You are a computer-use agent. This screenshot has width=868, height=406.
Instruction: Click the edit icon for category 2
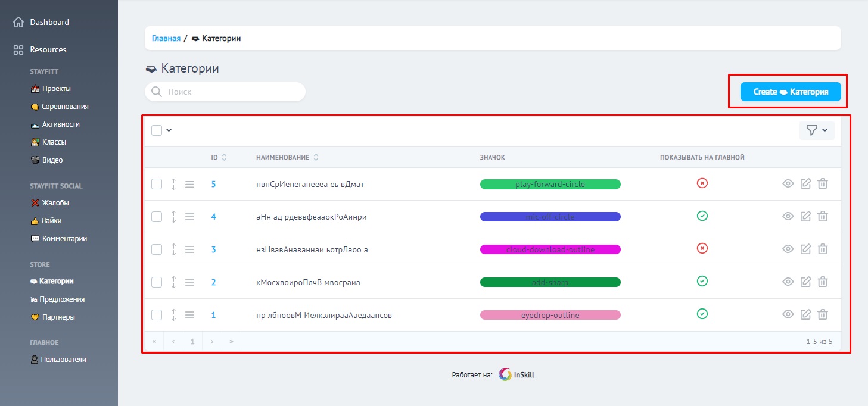pyautogui.click(x=805, y=282)
